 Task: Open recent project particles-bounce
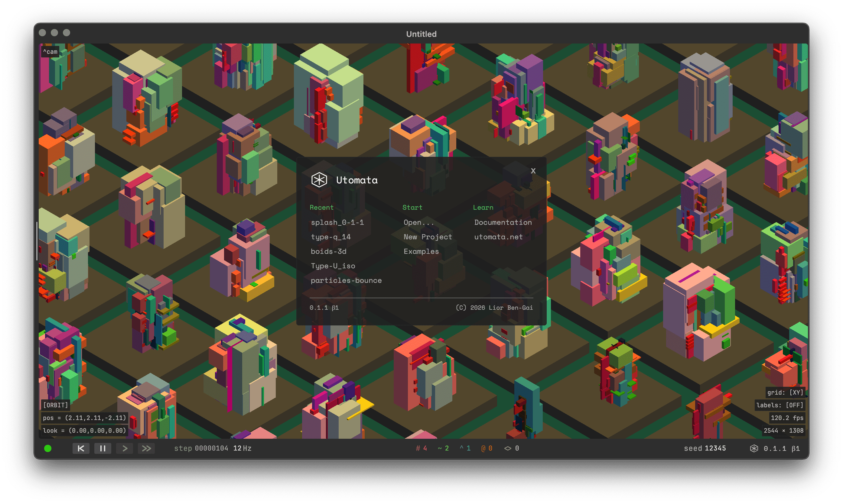346,280
